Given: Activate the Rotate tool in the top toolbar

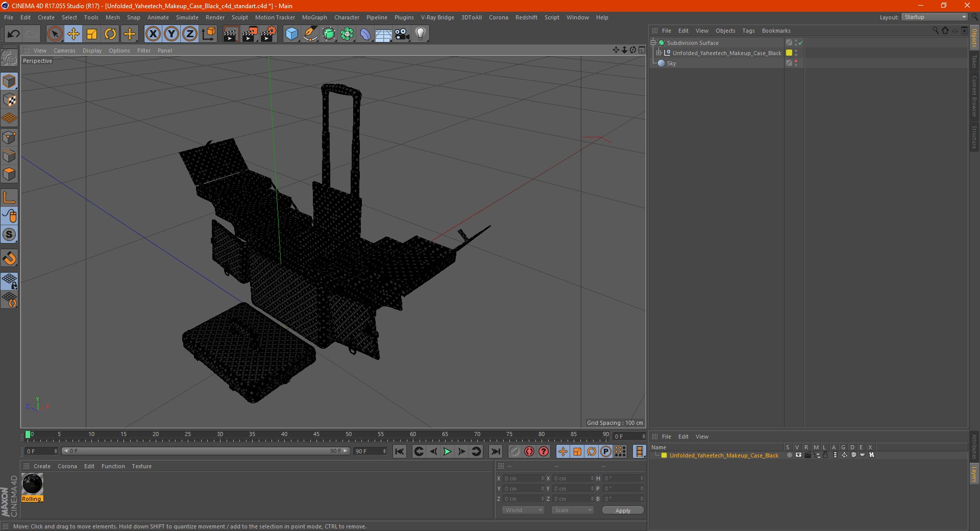Looking at the screenshot, I should pos(110,34).
